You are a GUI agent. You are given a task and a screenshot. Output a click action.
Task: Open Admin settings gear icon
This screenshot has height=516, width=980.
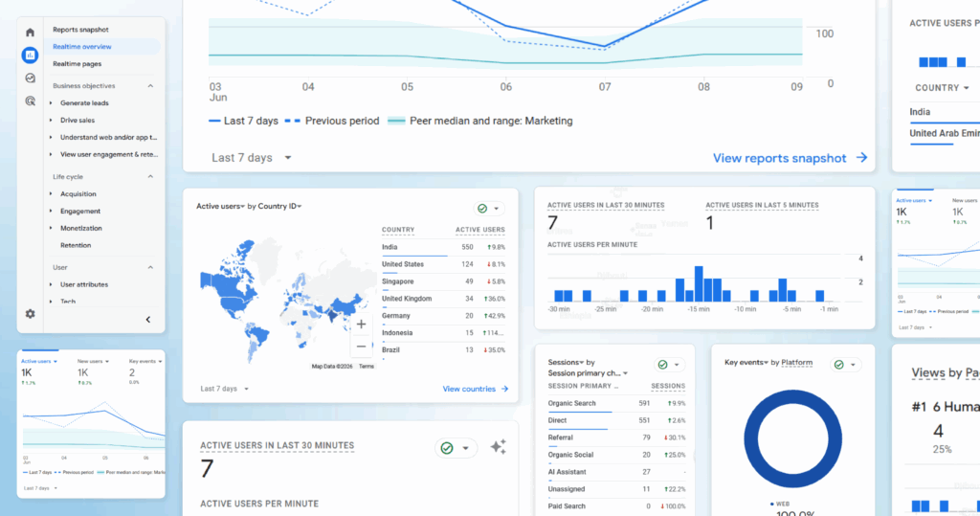click(x=30, y=314)
